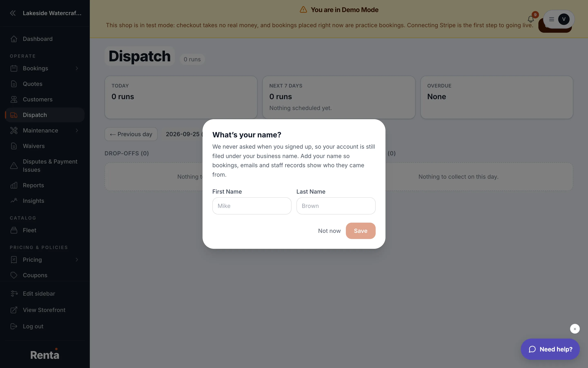The image size is (588, 368).
Task: Focus the Last Name input field
Action: pos(336,206)
